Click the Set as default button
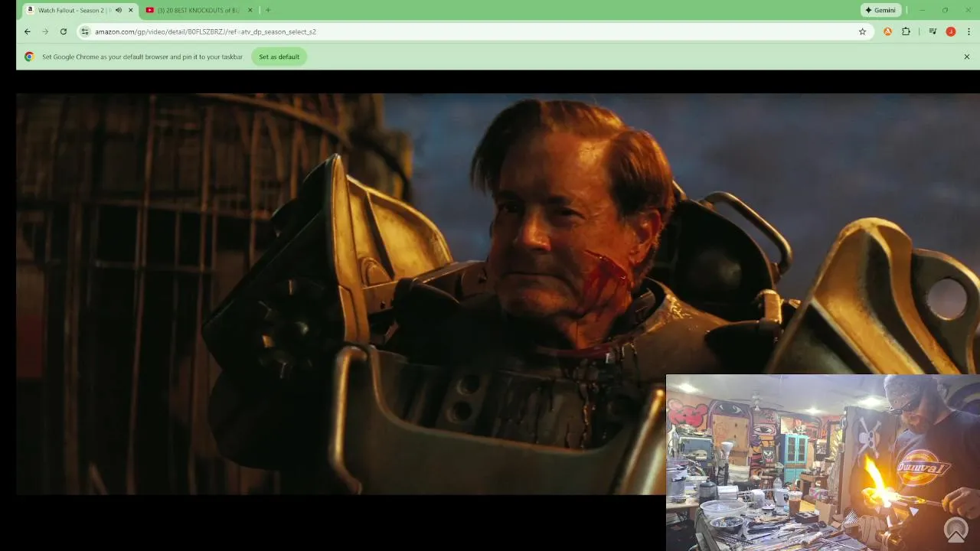The width and height of the screenshot is (980, 551). 279,57
